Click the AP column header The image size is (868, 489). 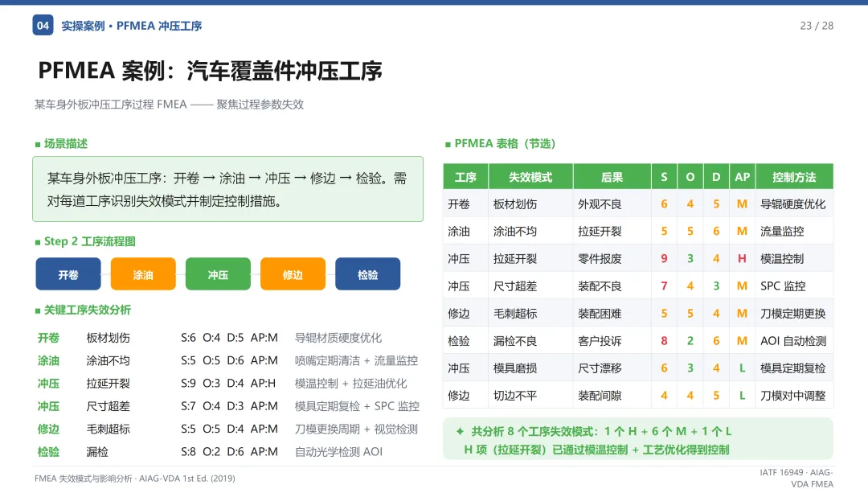742,177
